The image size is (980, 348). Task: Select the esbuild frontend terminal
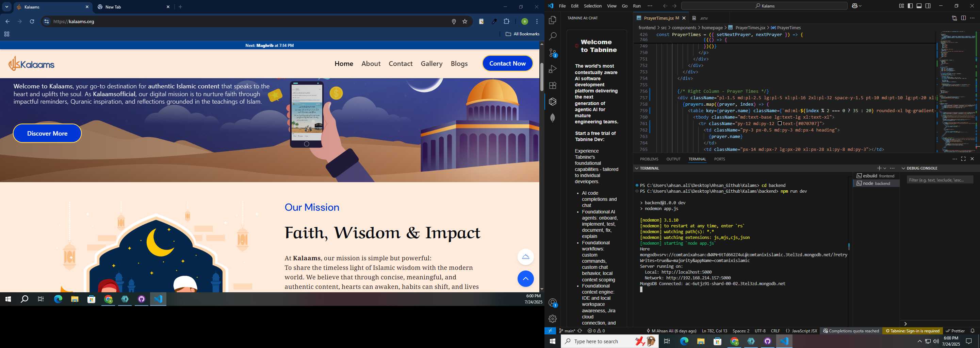[x=876, y=176]
